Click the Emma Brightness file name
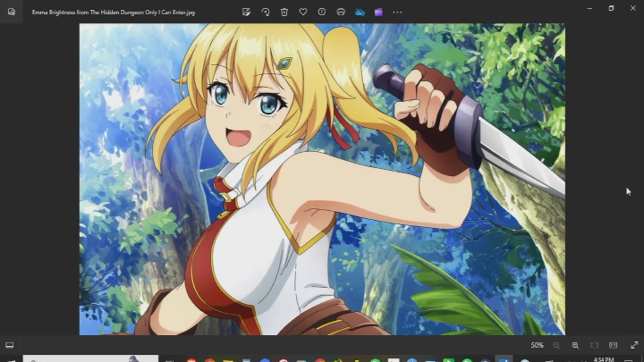Image resolution: width=644 pixels, height=362 pixels. 113,12
